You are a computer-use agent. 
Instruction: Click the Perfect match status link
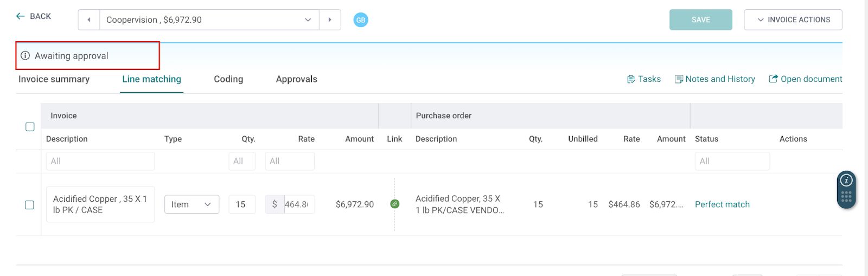[x=722, y=204]
